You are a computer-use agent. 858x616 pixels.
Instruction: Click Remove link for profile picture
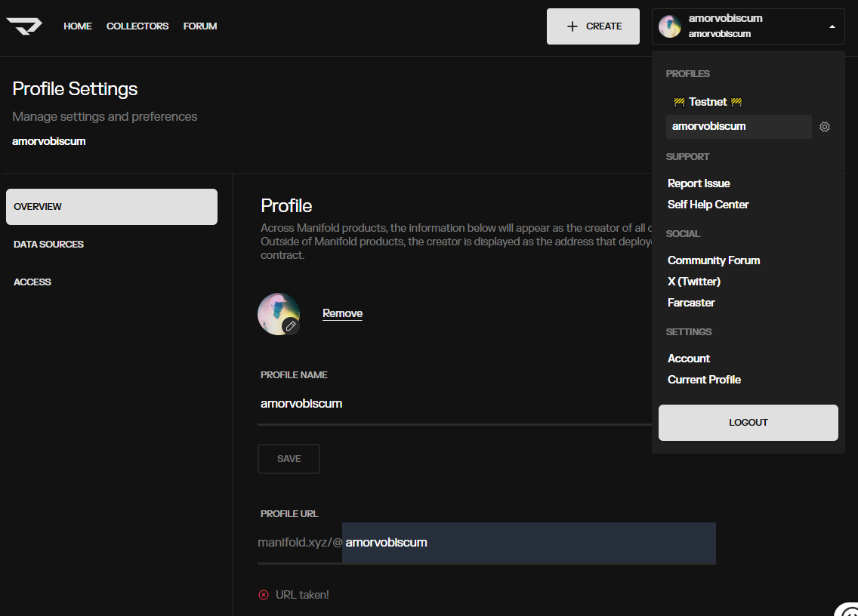(x=342, y=313)
